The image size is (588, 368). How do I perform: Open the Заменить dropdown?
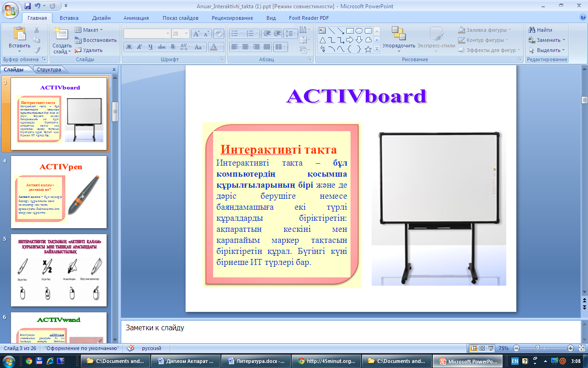pos(547,40)
